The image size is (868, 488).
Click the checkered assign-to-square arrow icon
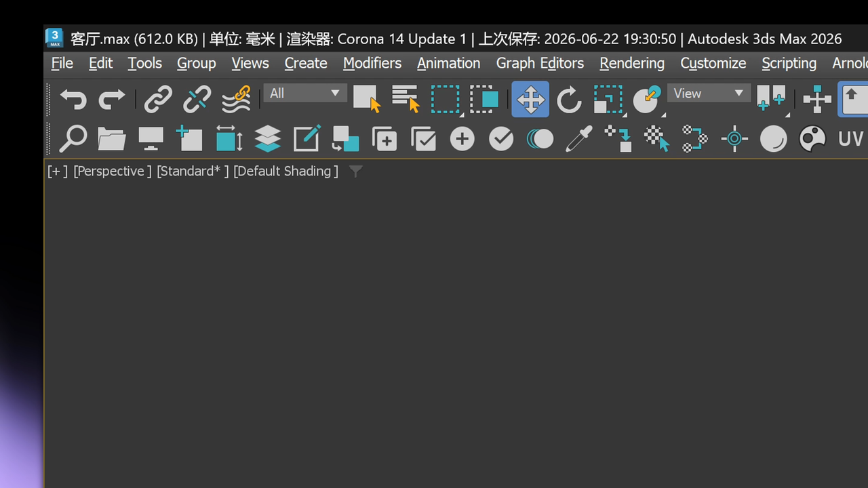pos(618,139)
